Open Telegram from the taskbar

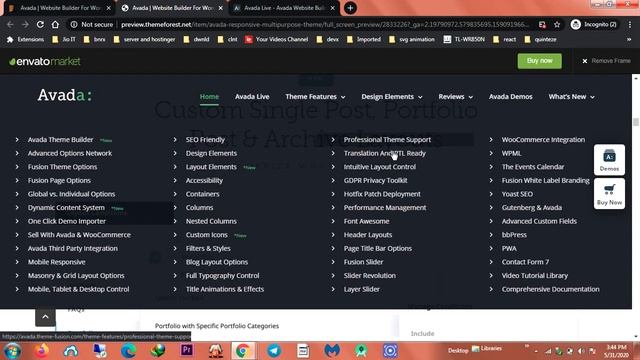274,351
